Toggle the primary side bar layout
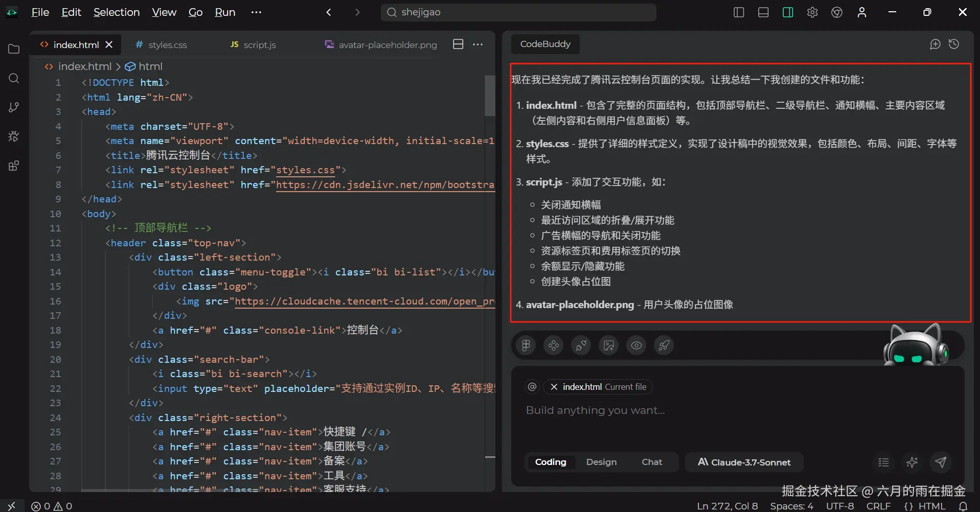This screenshot has width=980, height=512. point(739,12)
